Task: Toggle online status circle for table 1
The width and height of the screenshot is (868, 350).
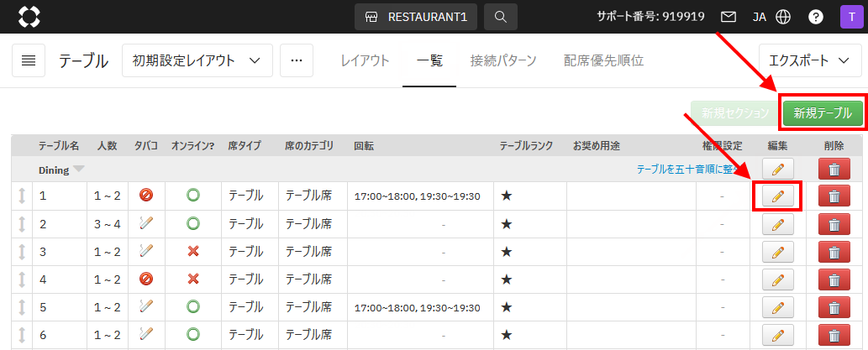Action: [x=193, y=196]
